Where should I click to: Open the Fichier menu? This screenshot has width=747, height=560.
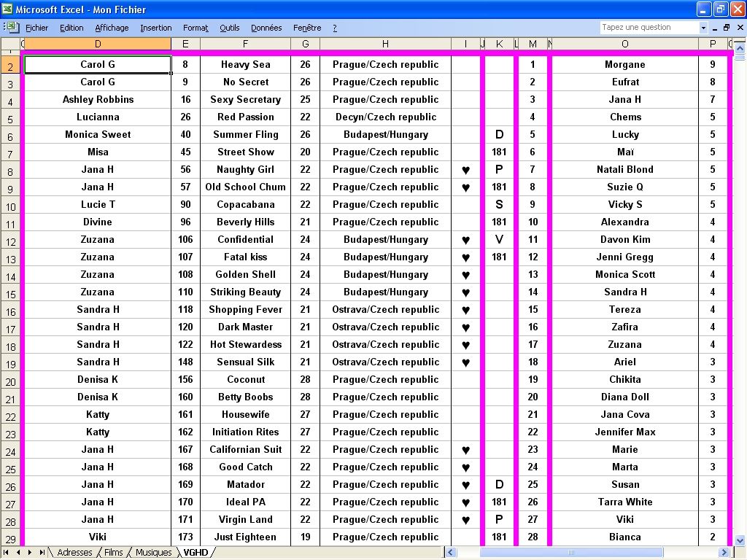coord(36,28)
